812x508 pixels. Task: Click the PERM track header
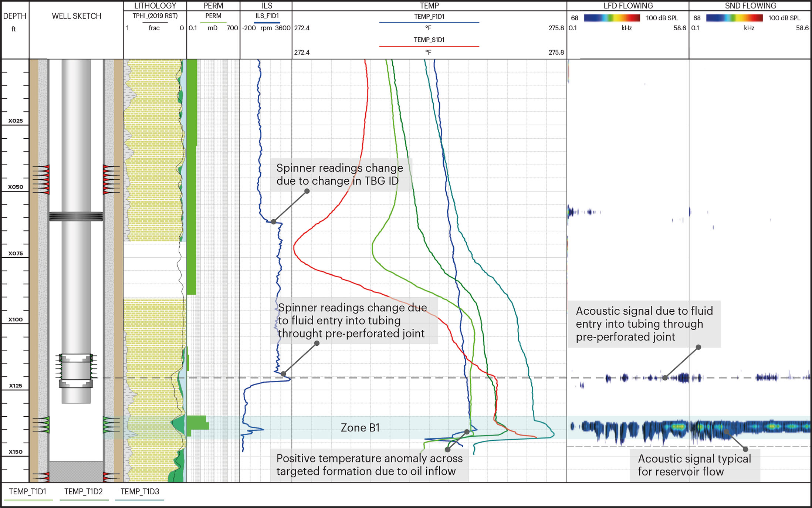coord(213,6)
